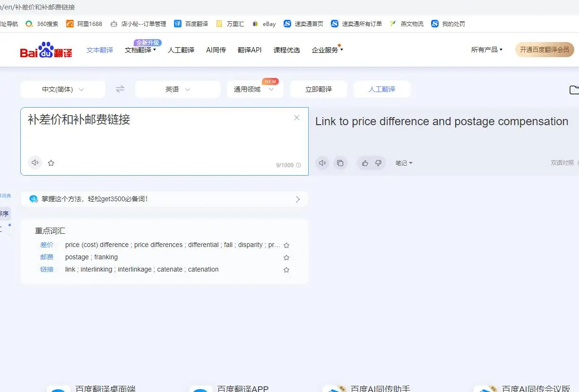Viewport: 579px width, 392px height.
Task: Copy the translated English text
Action: pos(340,163)
